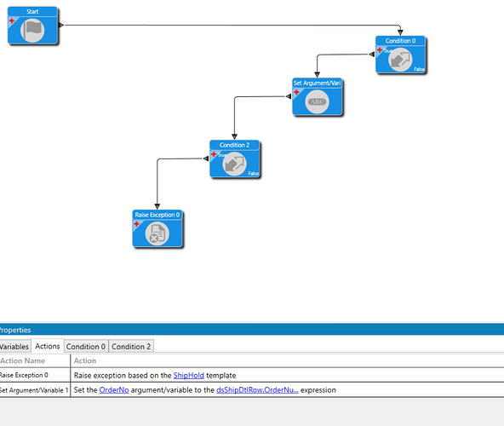Select the Start node flag icon
This screenshot has height=426, width=504.
(32, 31)
